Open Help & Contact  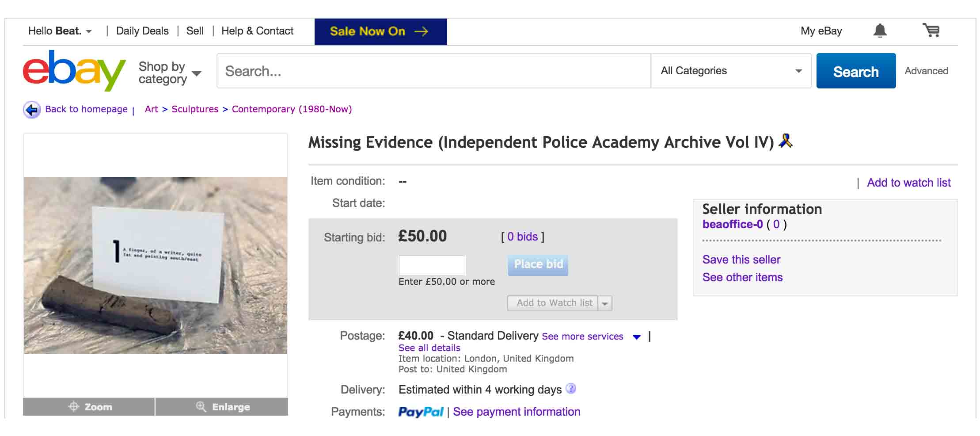tap(257, 31)
